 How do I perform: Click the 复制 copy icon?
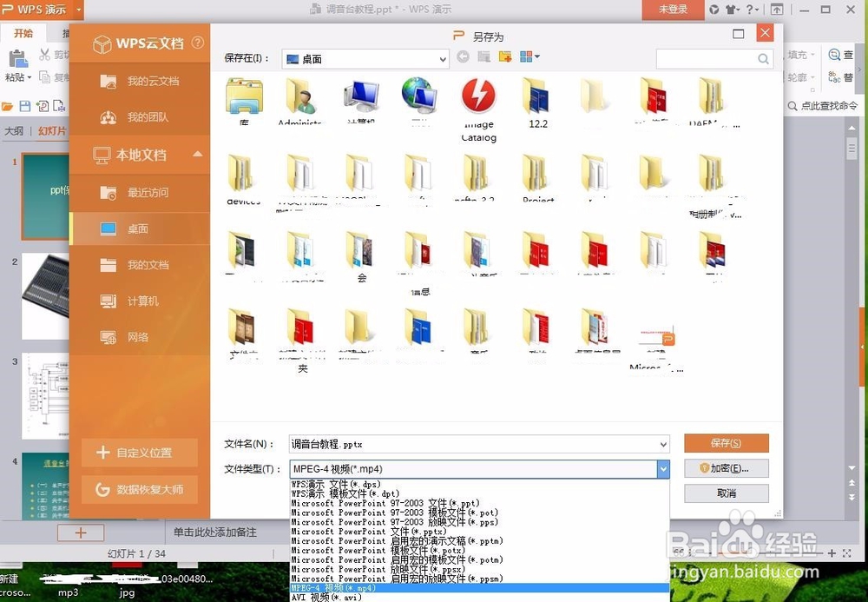(45, 77)
